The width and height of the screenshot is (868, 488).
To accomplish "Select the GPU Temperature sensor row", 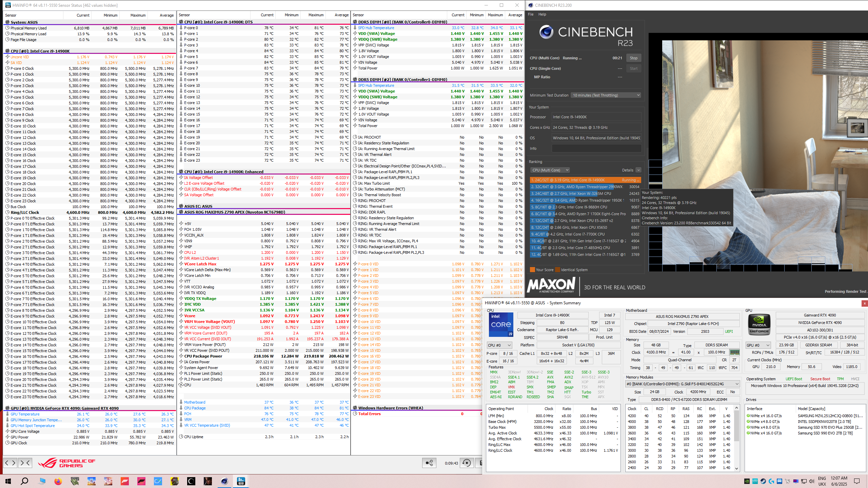I will [90, 414].
